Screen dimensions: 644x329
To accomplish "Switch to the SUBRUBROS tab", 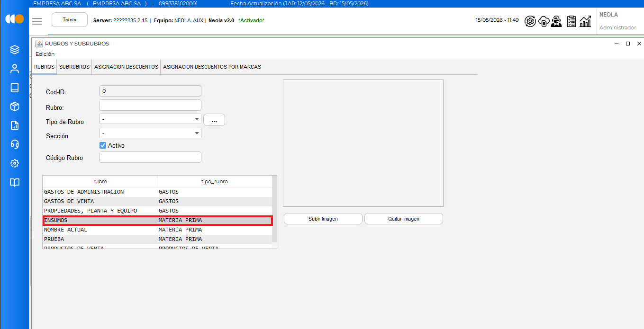I will pos(74,67).
